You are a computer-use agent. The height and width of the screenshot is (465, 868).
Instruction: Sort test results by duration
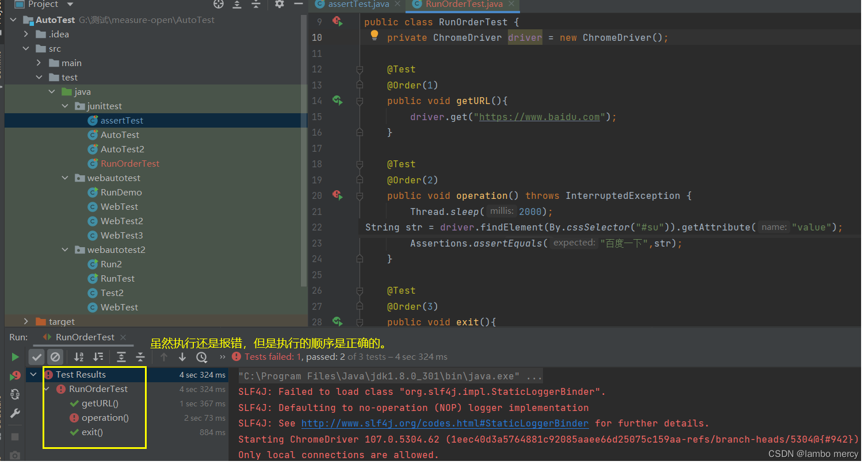(98, 357)
